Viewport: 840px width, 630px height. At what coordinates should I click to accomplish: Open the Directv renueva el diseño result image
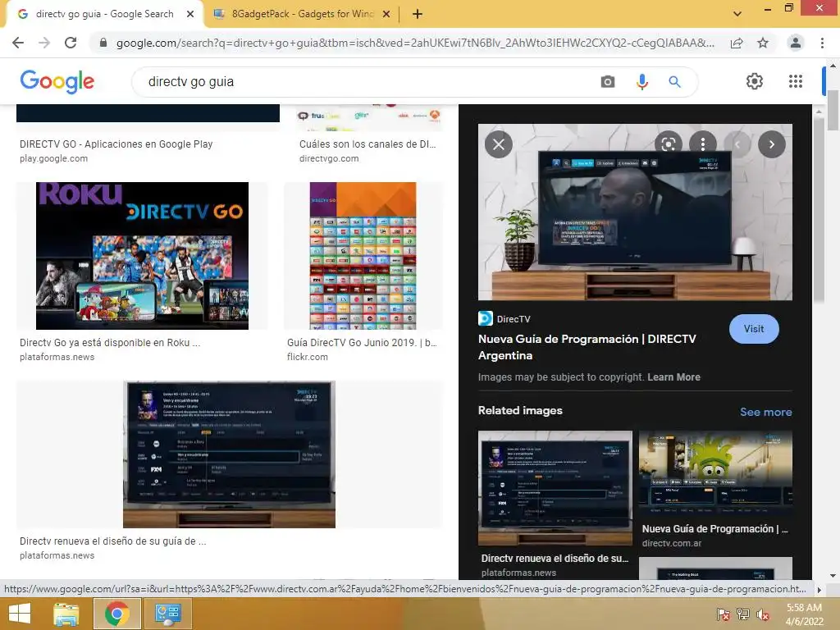(x=230, y=454)
